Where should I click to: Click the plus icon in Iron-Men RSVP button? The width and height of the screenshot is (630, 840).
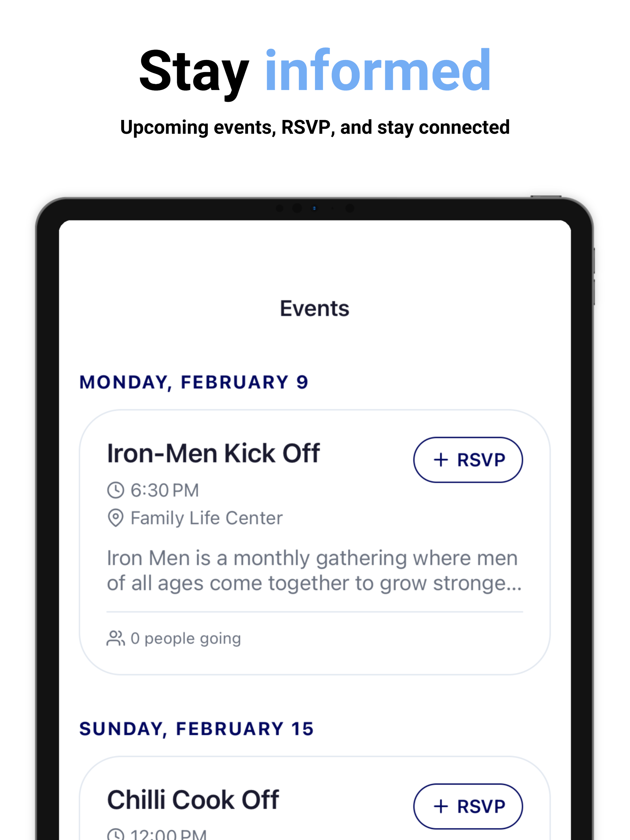click(x=441, y=460)
